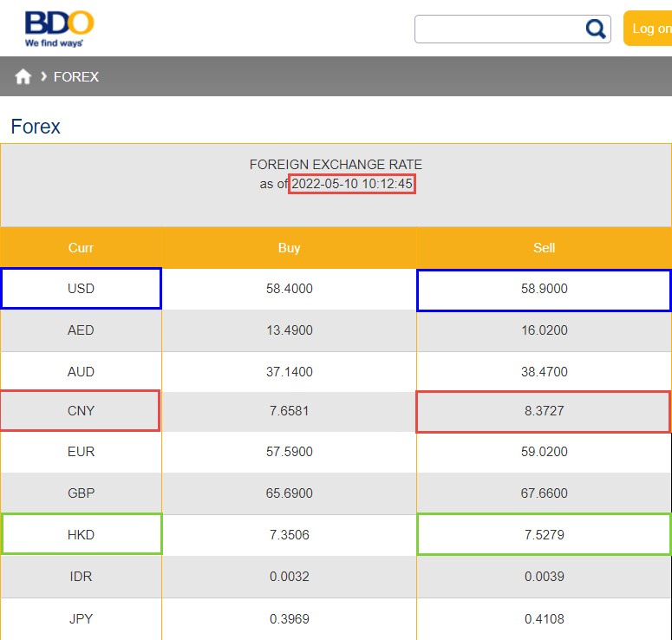Click the CNY sell rate 8.3727
The width and height of the screenshot is (672, 640).
click(x=544, y=411)
